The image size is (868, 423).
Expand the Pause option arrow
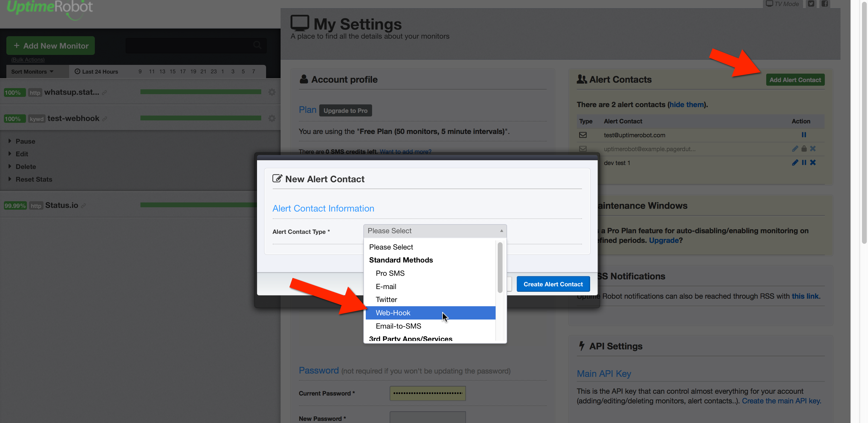(10, 141)
